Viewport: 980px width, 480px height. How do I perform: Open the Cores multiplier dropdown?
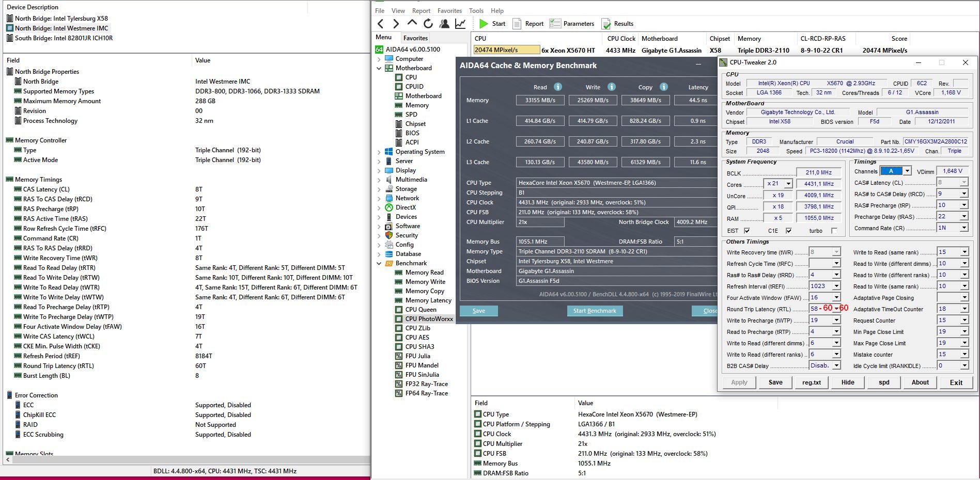(788, 184)
